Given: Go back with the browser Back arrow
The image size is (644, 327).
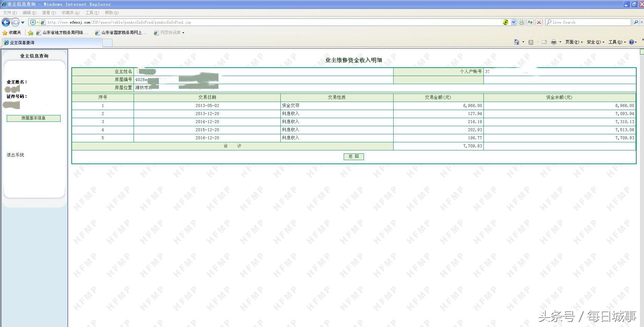Looking at the screenshot, I should pos(6,22).
